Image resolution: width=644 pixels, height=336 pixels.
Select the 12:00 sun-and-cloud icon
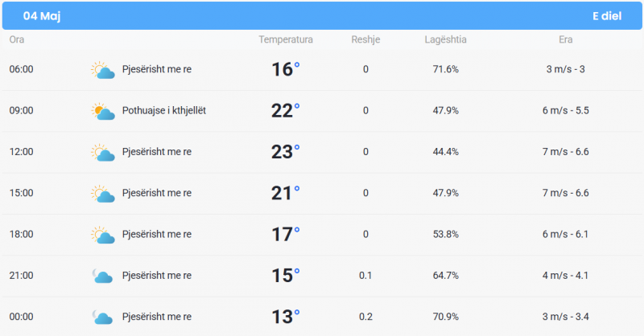103,152
